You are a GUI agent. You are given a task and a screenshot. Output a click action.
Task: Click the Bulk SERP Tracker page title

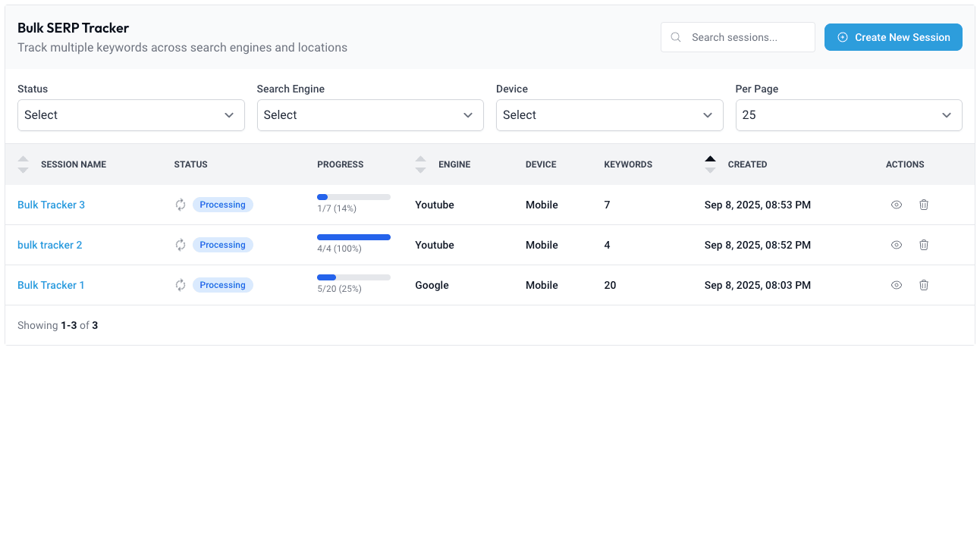74,28
